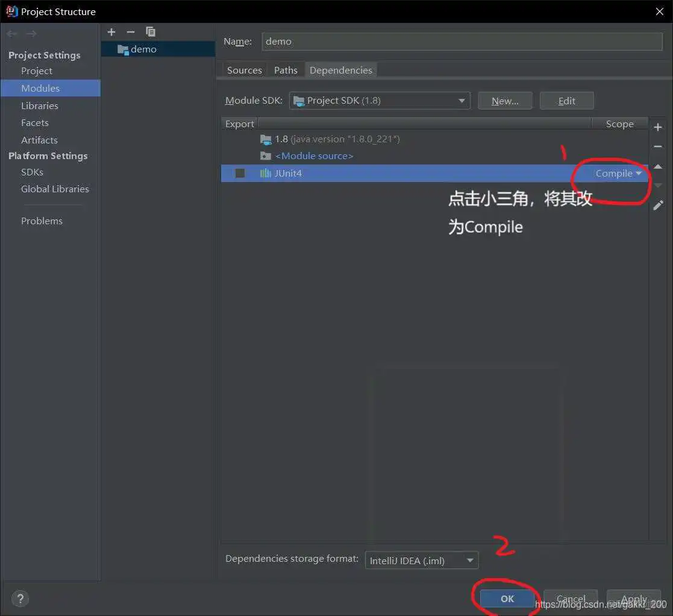Open help via the question mark icon
Image resolution: width=673 pixels, height=616 pixels.
[x=20, y=598]
